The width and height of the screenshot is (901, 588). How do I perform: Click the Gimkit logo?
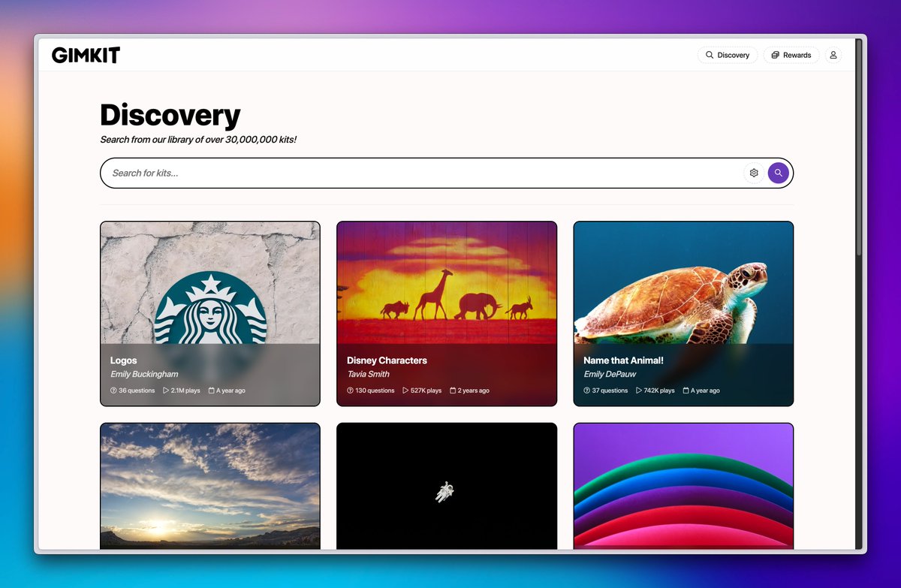(x=86, y=55)
